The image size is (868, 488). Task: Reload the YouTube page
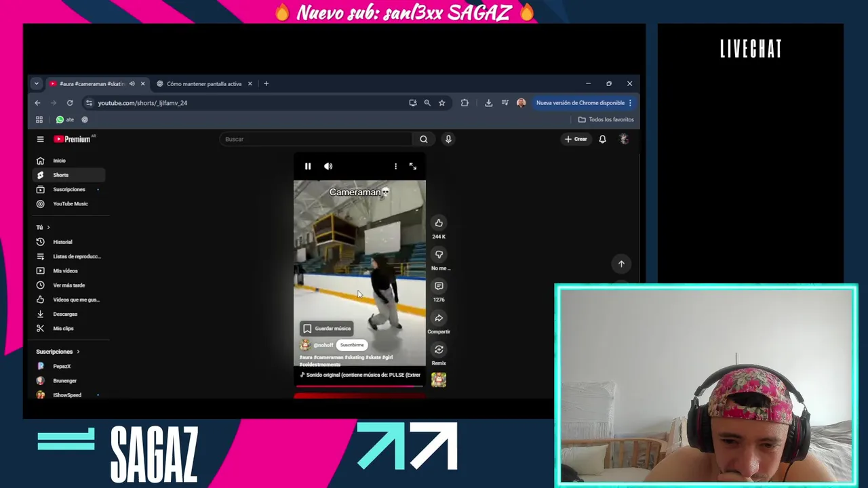(x=69, y=103)
